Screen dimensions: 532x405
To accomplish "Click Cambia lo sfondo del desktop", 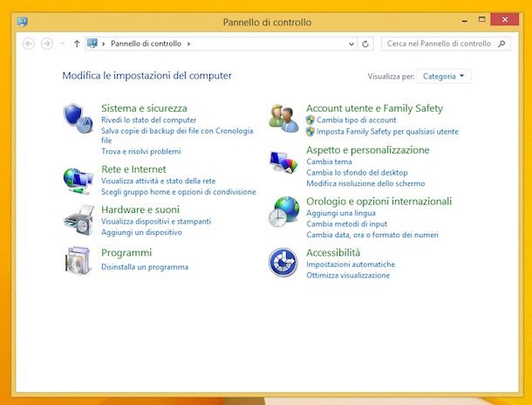I will point(357,173).
